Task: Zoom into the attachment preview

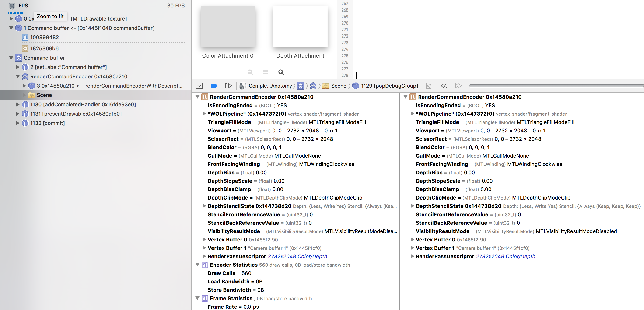Action: pyautogui.click(x=281, y=72)
